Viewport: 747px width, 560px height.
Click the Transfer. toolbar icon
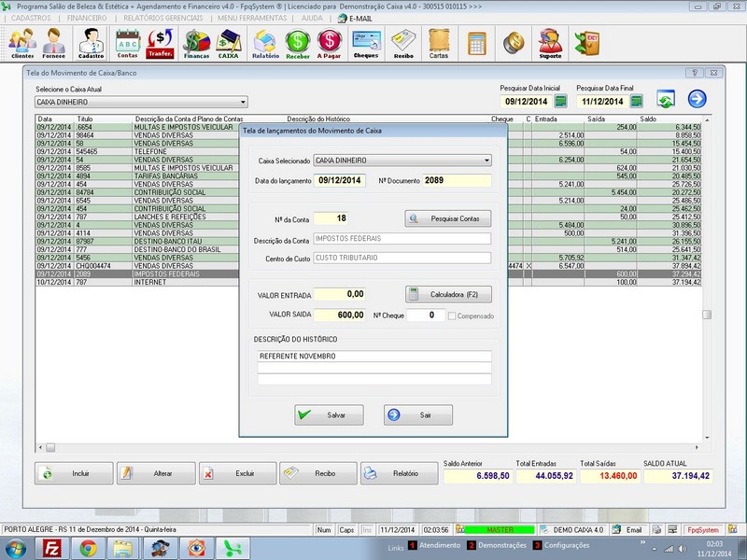pyautogui.click(x=161, y=43)
